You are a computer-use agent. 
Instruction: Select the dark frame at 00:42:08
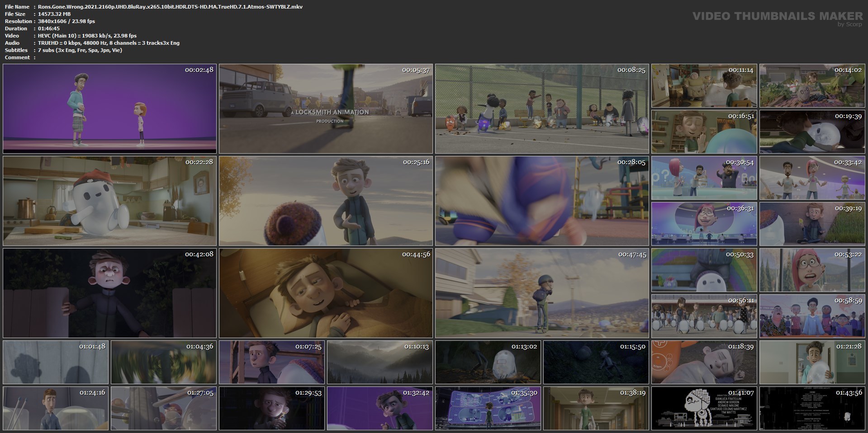(x=110, y=293)
